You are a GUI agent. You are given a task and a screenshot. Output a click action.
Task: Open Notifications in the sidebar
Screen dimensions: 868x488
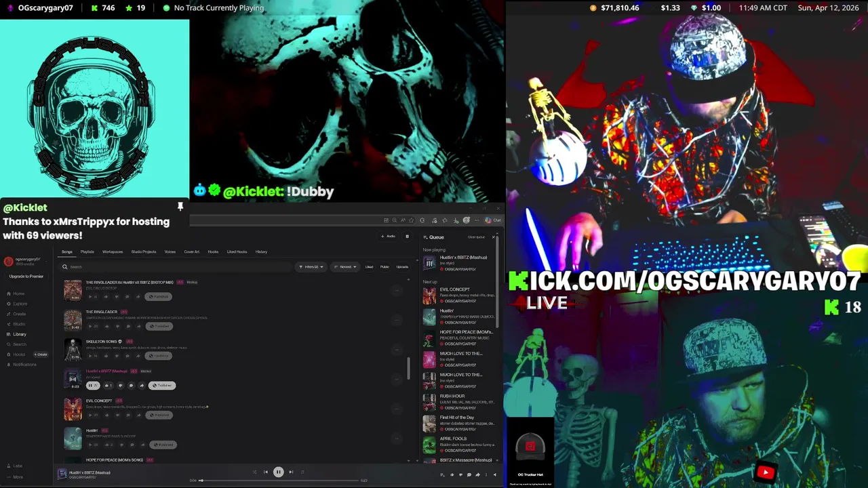click(22, 365)
